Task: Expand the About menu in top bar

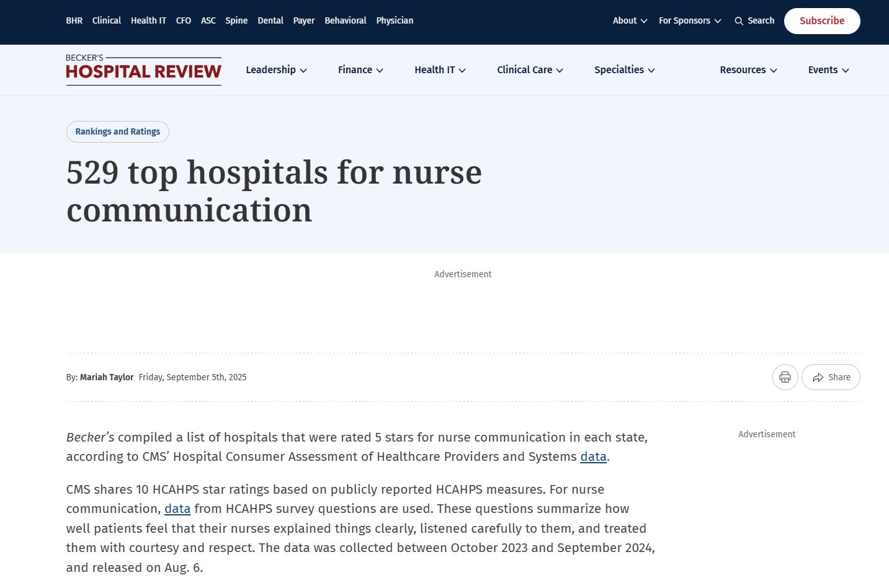Action: 630,20
